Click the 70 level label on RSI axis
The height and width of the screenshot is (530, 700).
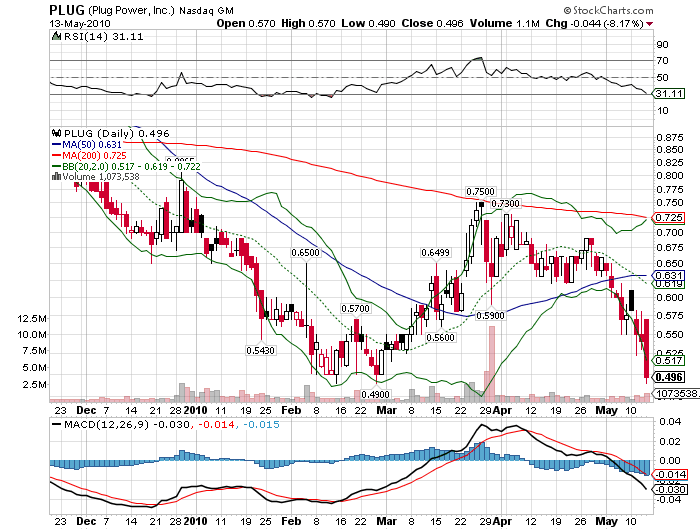coord(662,61)
